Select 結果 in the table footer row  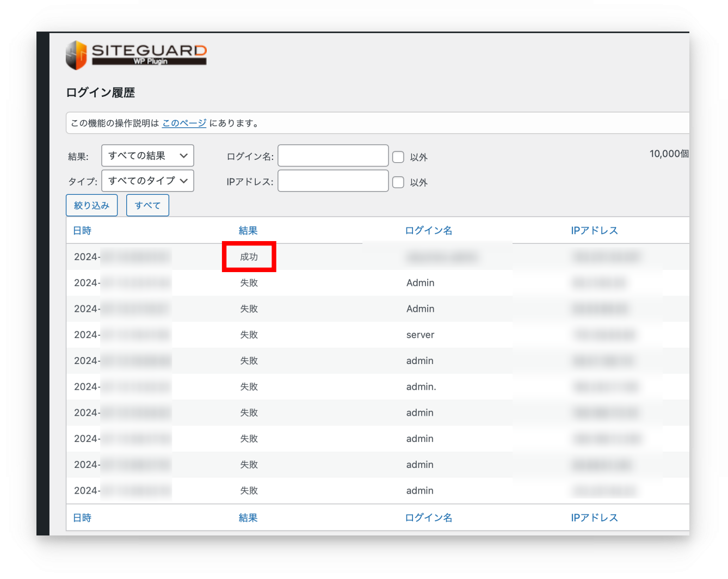coord(248,518)
